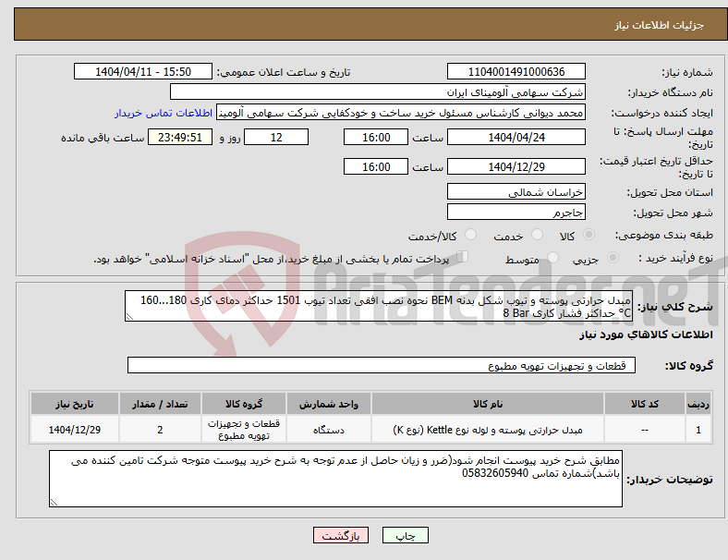Click the چاپ print button

tap(406, 535)
